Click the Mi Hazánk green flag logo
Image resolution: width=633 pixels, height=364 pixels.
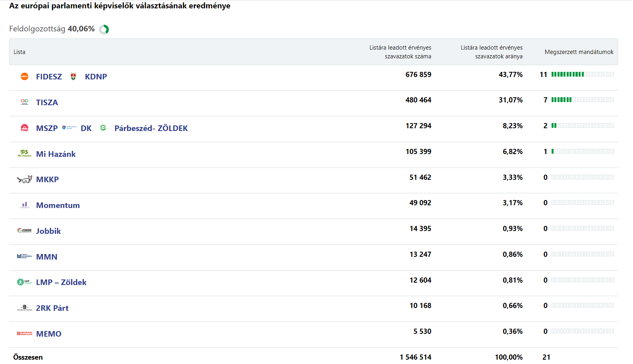tap(25, 154)
